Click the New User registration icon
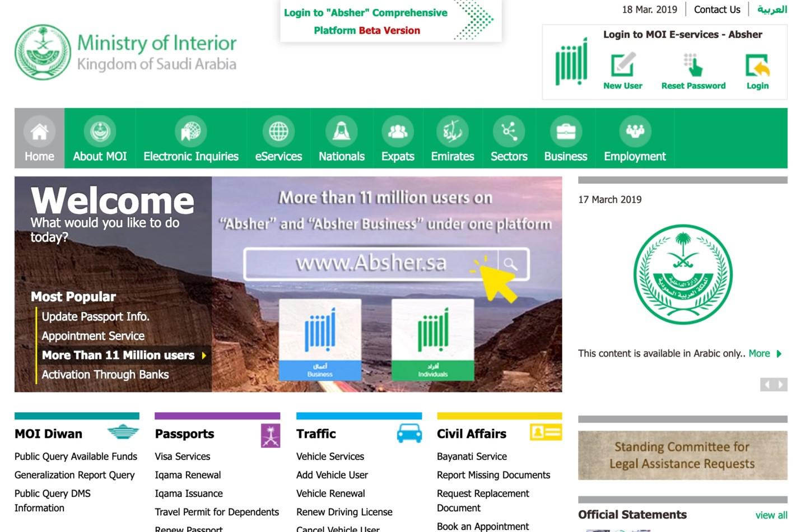 [x=622, y=65]
